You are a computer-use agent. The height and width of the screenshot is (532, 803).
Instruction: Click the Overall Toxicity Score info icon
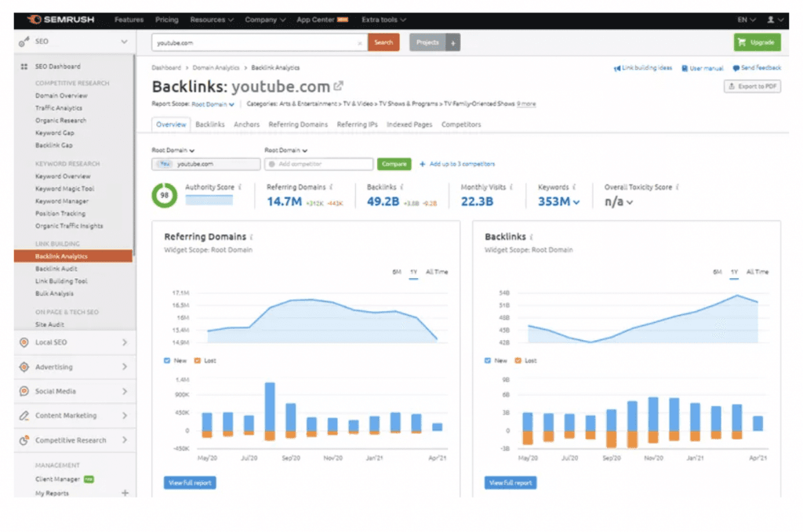678,187
